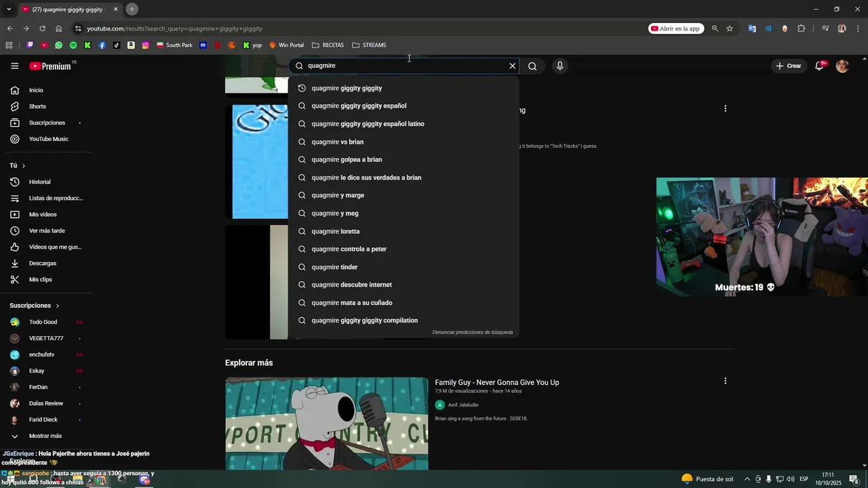Image resolution: width=868 pixels, height=488 pixels.
Task: Open Shorts in sidebar
Action: pos(47,106)
